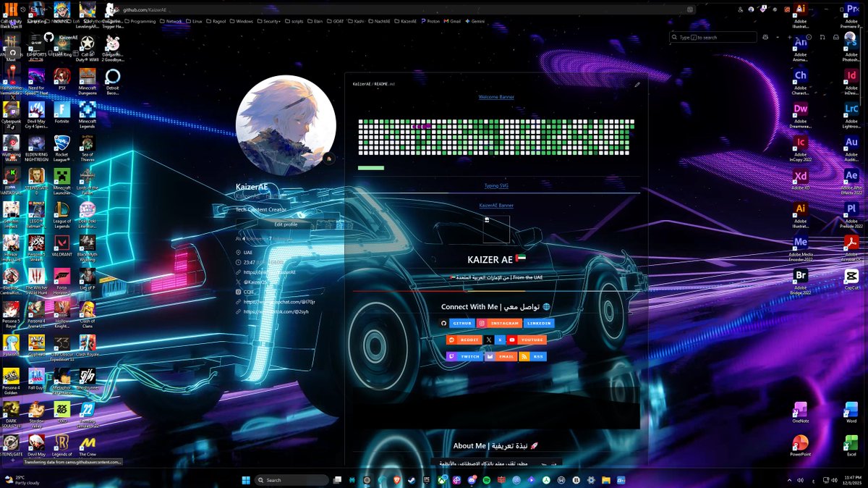Select the Forza Horizon 5 desktop icon
Image resolution: width=868 pixels, height=488 pixels.
pos(61,280)
